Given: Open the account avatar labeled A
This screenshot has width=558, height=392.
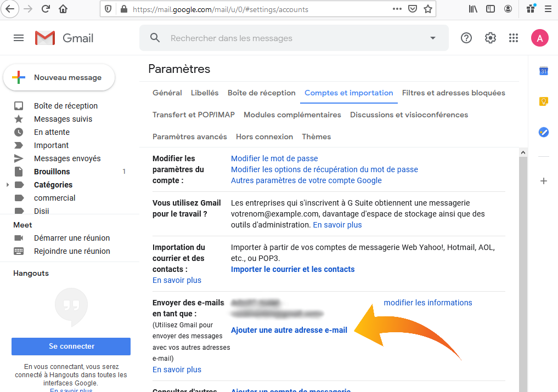Looking at the screenshot, I should tap(540, 38).
